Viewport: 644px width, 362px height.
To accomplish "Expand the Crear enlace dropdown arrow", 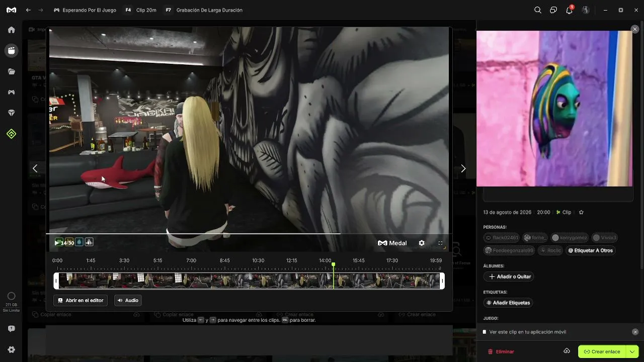I will tap(632, 351).
